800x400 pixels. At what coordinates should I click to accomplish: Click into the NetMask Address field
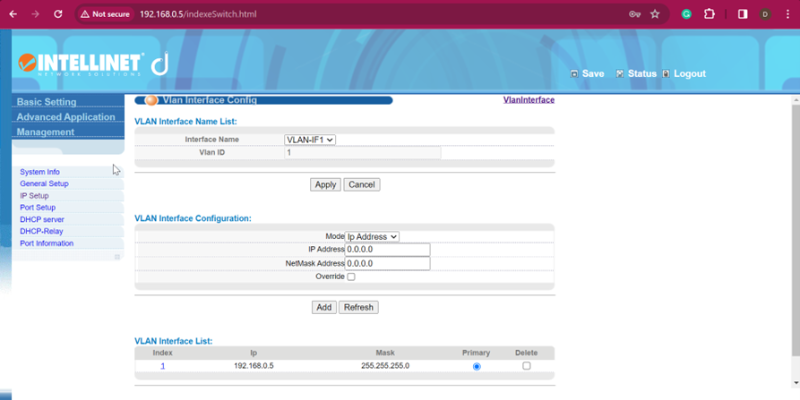point(387,264)
